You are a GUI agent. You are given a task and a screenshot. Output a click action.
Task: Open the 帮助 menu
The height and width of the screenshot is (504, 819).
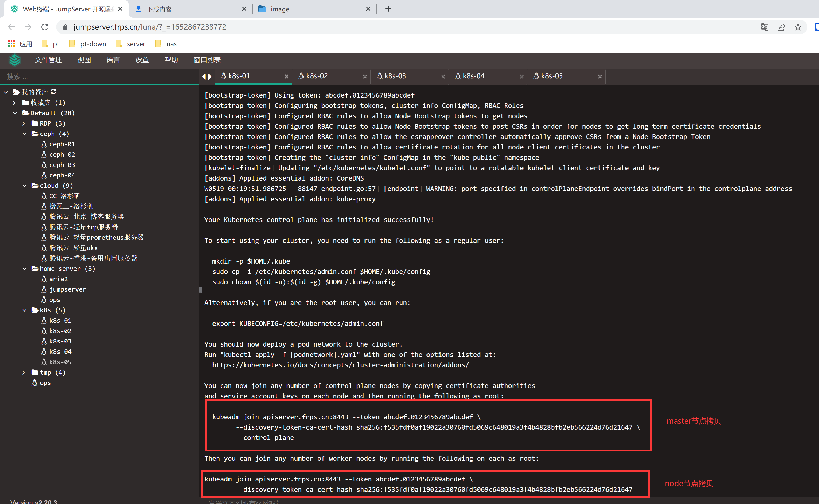coord(171,60)
